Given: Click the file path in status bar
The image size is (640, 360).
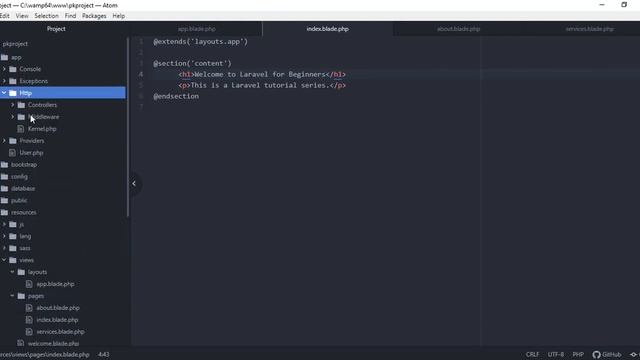Looking at the screenshot, I should tap(44, 354).
